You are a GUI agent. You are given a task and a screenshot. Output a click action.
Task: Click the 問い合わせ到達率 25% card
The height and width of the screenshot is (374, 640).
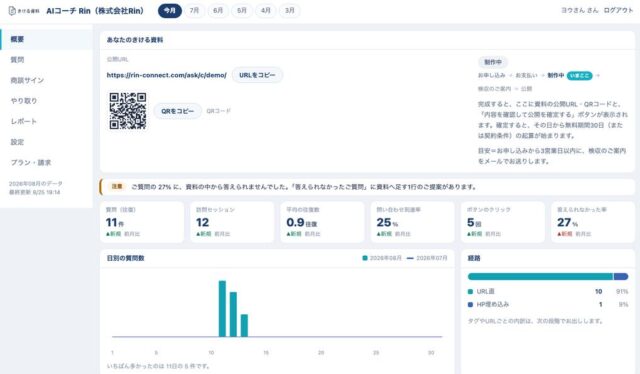412,222
